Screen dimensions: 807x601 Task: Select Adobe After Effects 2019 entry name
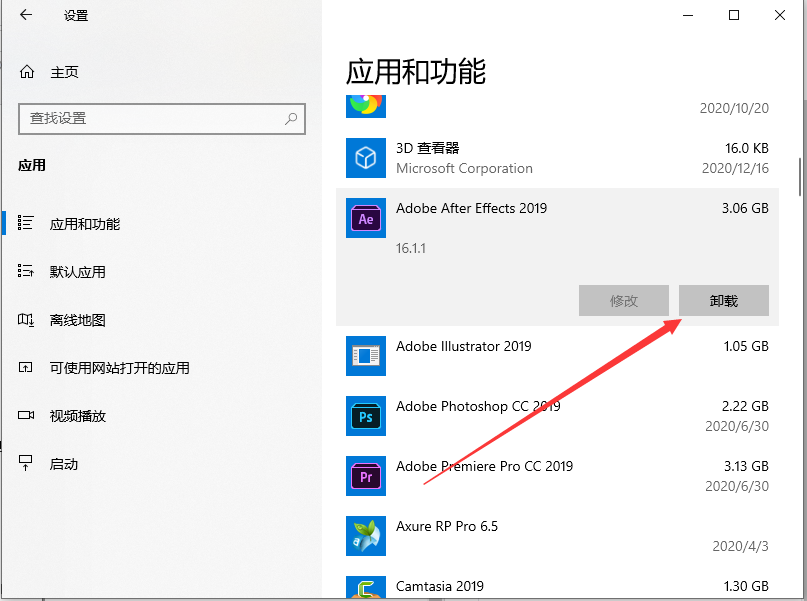click(x=471, y=208)
